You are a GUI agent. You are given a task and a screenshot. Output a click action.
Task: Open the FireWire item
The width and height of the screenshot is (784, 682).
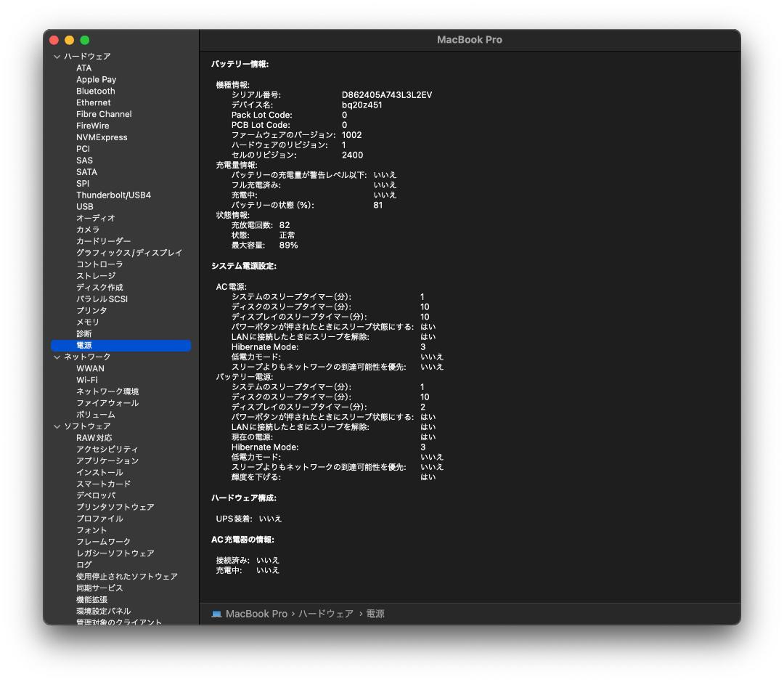click(92, 126)
